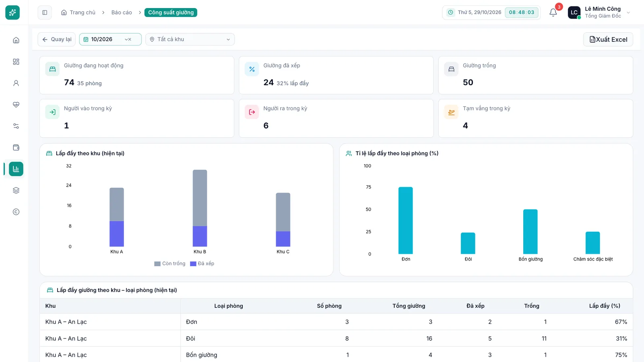Click the Lấp đầy (%) column header

(605, 306)
